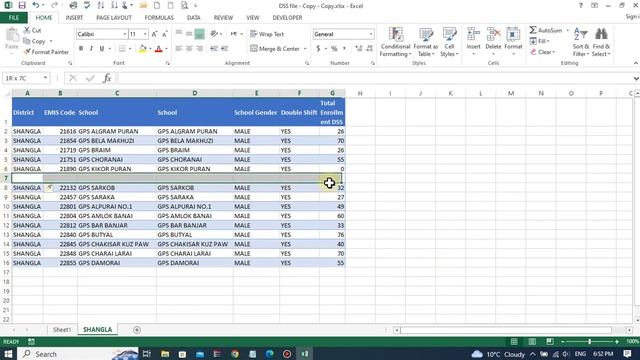Switch to the PAGE LAYOUT tab
Viewport: 640px width, 360px height.
coord(114,18)
